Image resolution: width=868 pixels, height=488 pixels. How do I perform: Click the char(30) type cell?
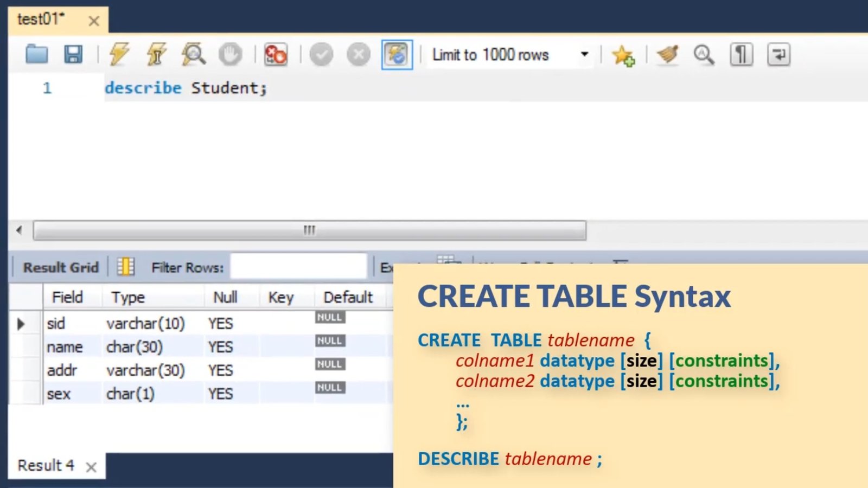[x=153, y=346]
